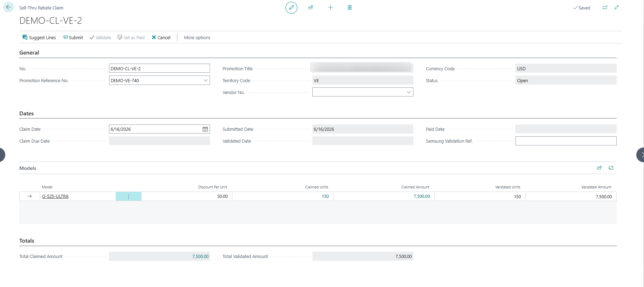Image resolution: width=644 pixels, height=287 pixels.
Task: Click the Currency Code field USD
Action: point(566,69)
